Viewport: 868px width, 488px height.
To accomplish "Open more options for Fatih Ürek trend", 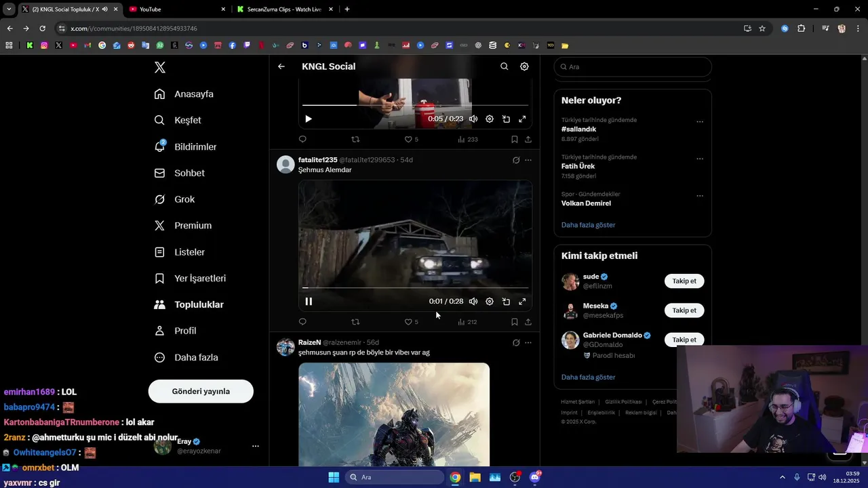I will pyautogui.click(x=700, y=159).
